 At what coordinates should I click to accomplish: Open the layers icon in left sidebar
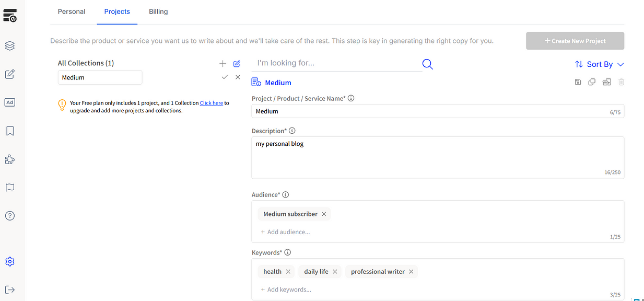pos(9,46)
